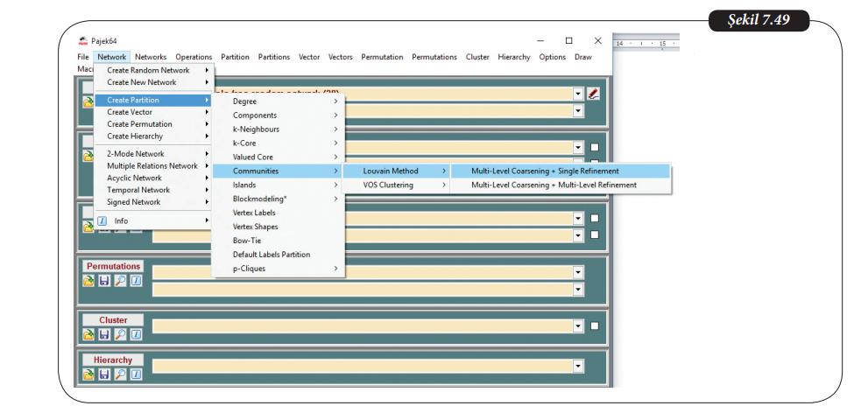Click the Hierarchy panel label button
Screen dimensions: 868x413
pyautogui.click(x=113, y=360)
